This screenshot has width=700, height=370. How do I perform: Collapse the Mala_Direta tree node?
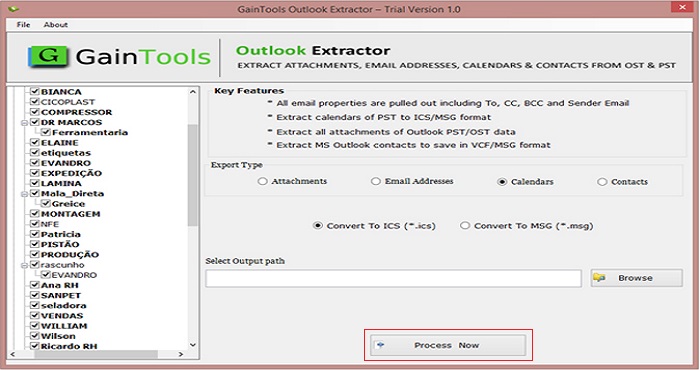pyautogui.click(x=24, y=194)
